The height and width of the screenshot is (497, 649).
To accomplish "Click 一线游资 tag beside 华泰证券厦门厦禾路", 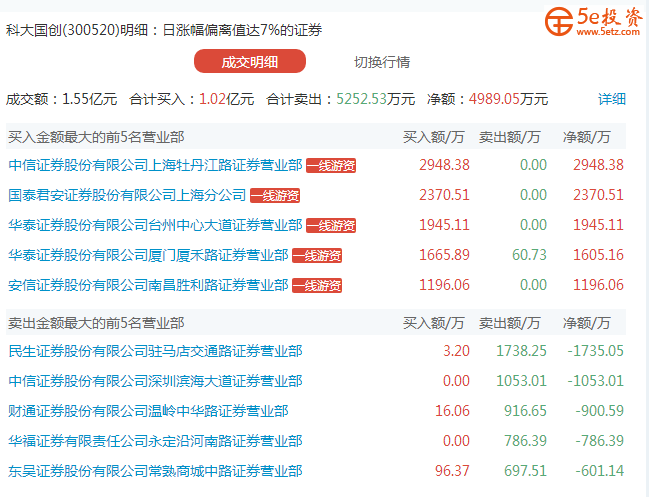I will click(317, 255).
